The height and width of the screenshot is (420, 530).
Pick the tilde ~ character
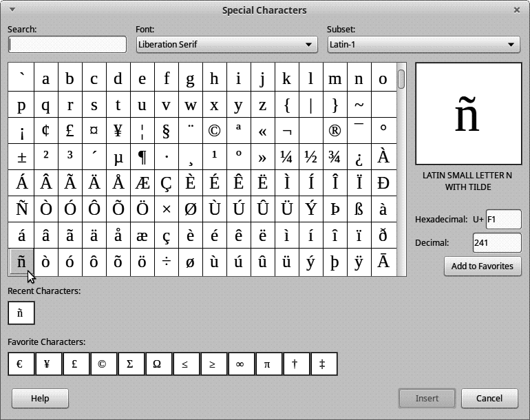359,105
